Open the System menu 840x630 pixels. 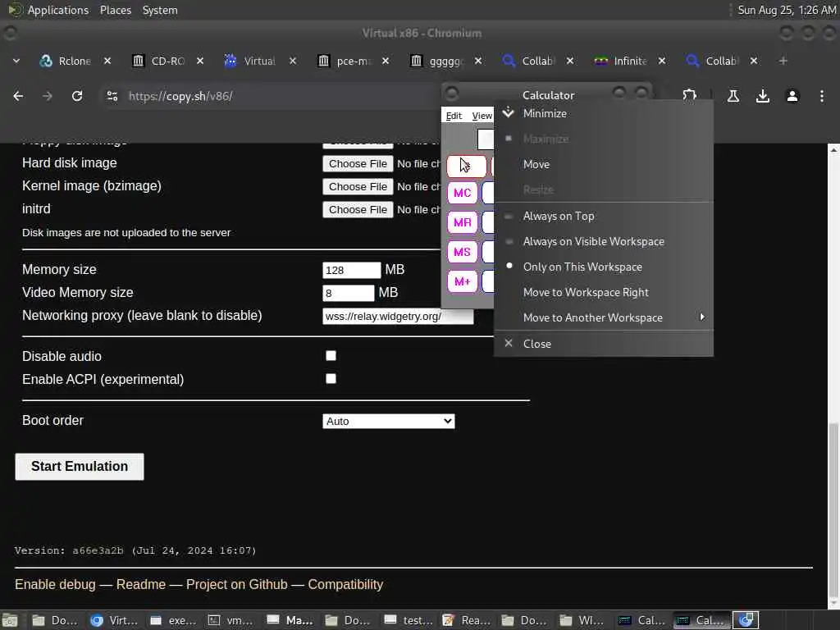(x=160, y=10)
